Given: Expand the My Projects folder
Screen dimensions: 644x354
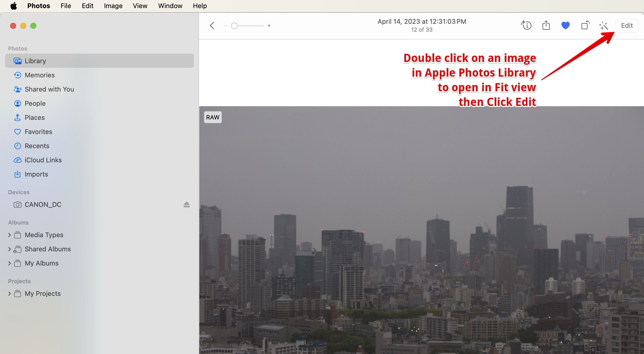Looking at the screenshot, I should [10, 294].
